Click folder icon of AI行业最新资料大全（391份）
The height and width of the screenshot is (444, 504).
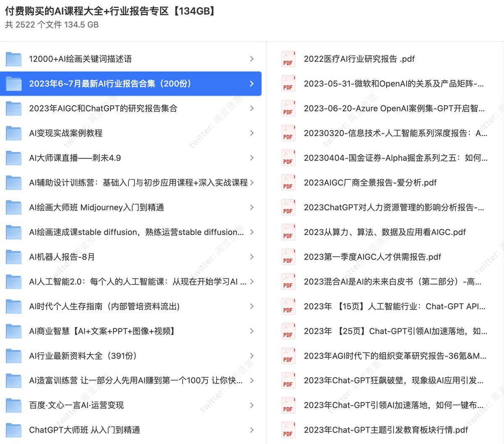click(x=14, y=356)
